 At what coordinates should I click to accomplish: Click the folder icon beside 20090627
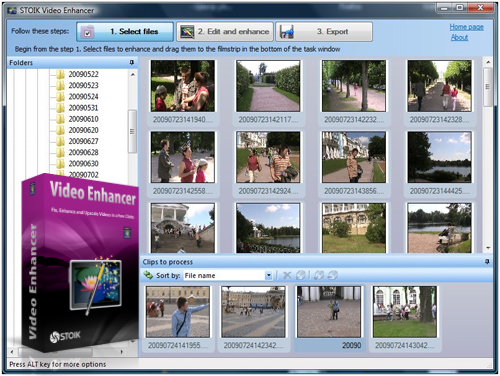[x=60, y=141]
